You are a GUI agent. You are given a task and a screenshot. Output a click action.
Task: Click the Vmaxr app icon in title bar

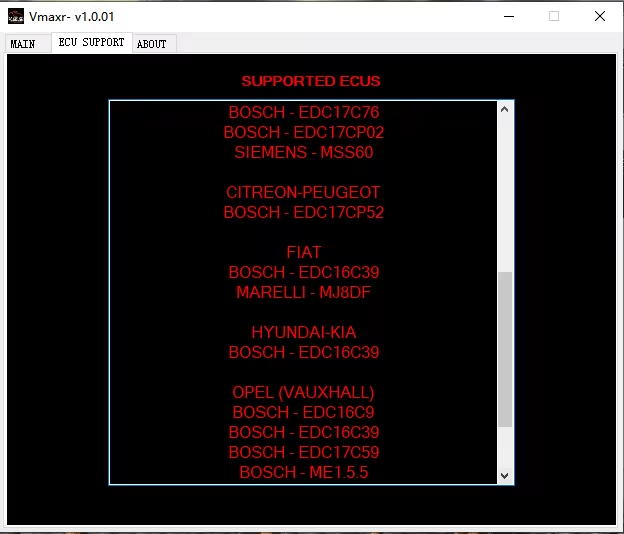16,16
